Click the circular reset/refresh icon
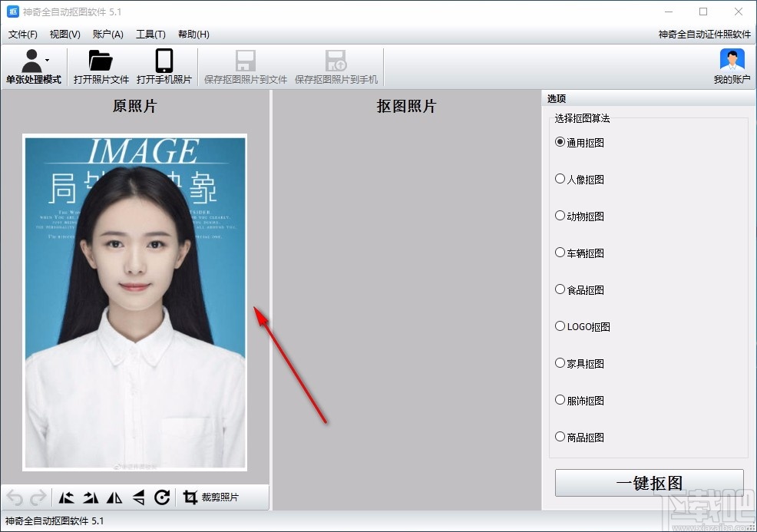This screenshot has width=757, height=532. (x=162, y=497)
